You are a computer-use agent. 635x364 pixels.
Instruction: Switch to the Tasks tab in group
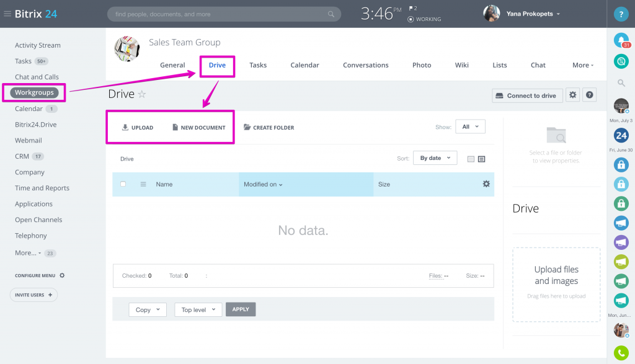[x=258, y=65]
